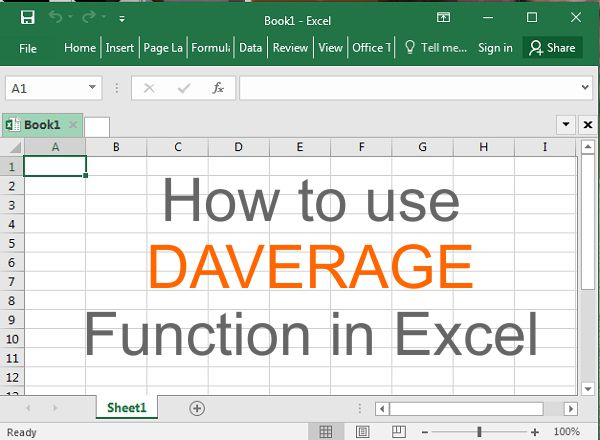Switch to Page Layout view icon

tap(362, 432)
